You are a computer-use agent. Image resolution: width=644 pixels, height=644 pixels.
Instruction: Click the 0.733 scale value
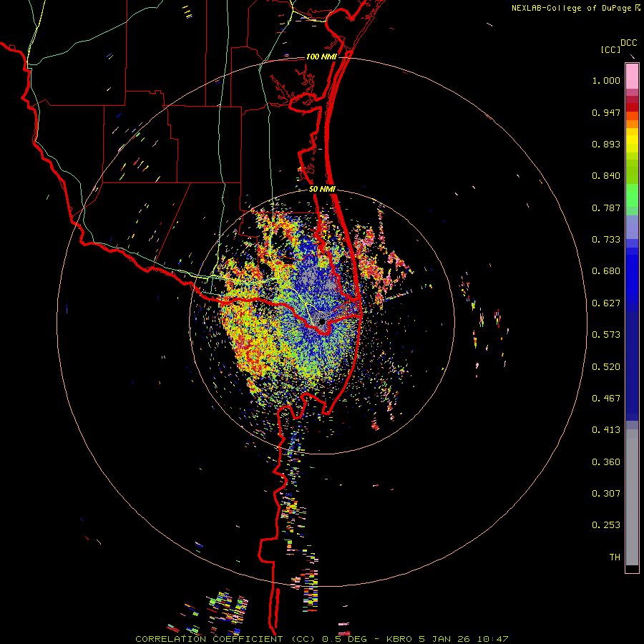click(x=606, y=240)
